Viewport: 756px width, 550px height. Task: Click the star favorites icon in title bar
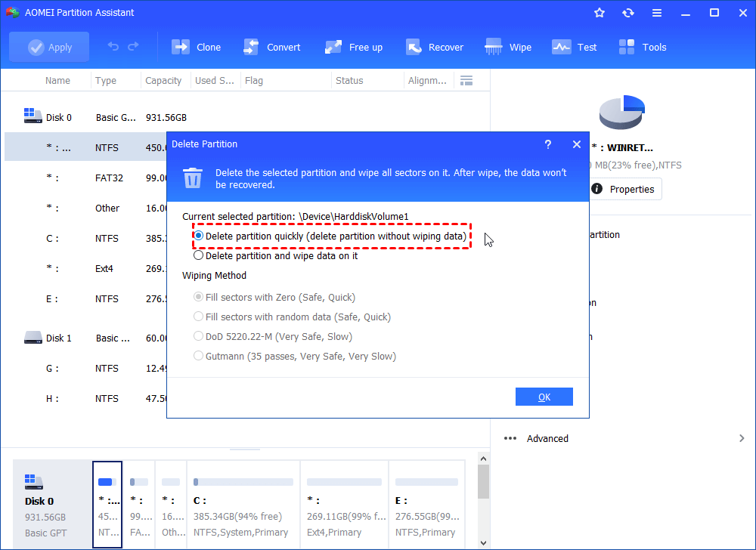600,13
